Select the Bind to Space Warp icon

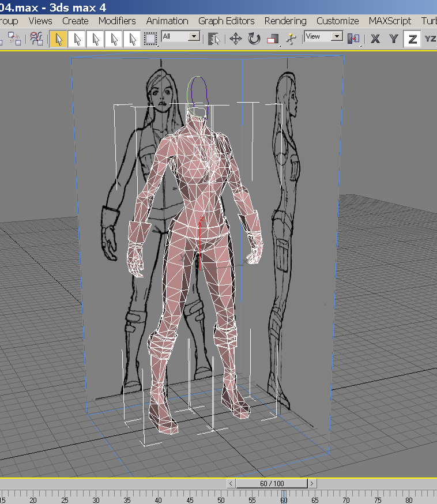36,39
